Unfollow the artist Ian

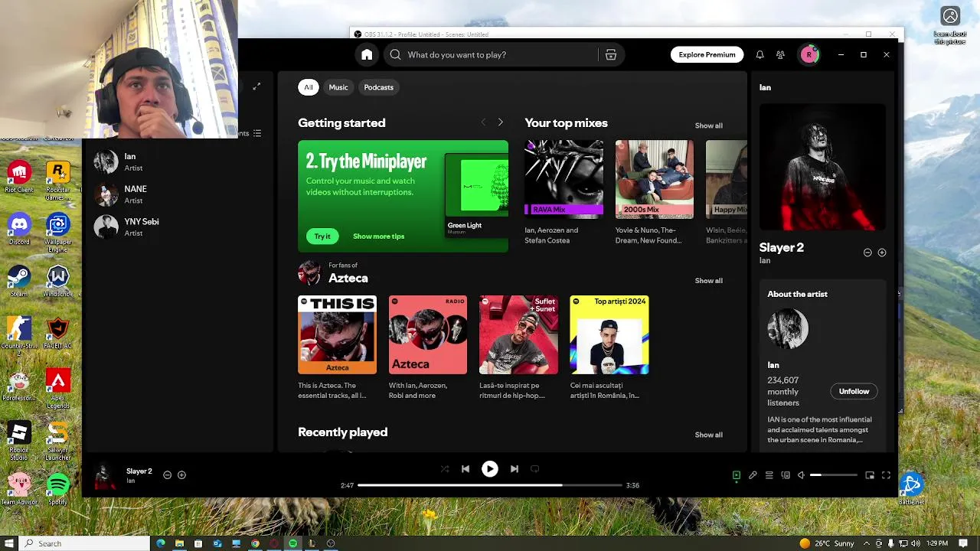point(854,391)
